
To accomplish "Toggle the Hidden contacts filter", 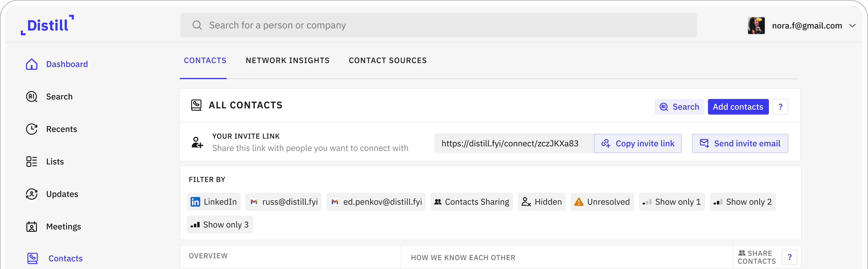I will (x=542, y=202).
